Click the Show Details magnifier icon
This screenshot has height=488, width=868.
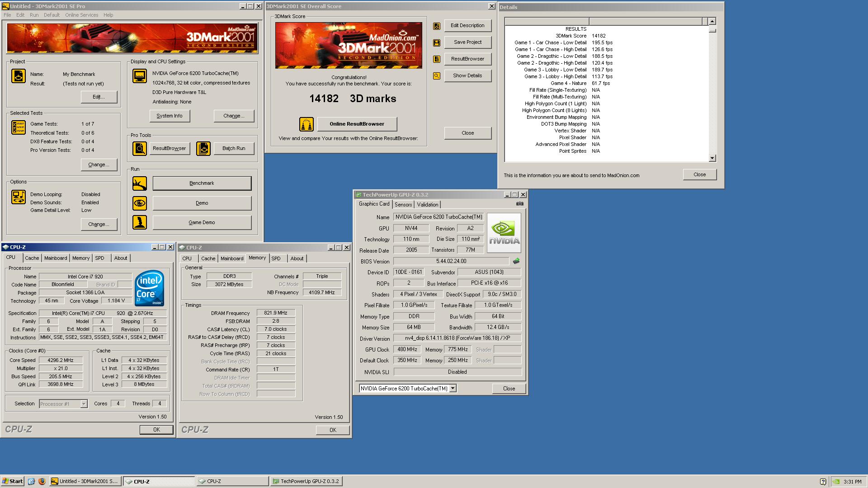coord(437,76)
